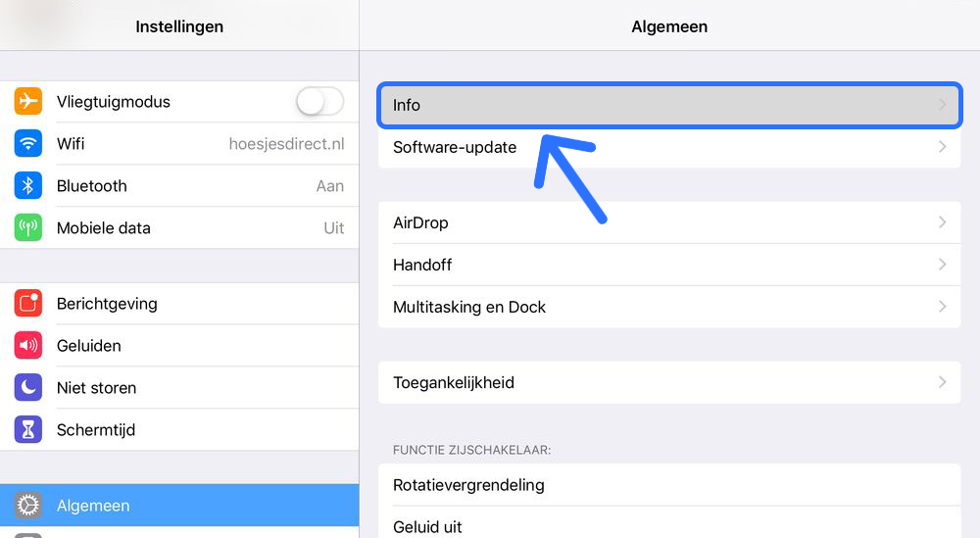Tap the hourglass Schermtijd icon

click(x=28, y=429)
